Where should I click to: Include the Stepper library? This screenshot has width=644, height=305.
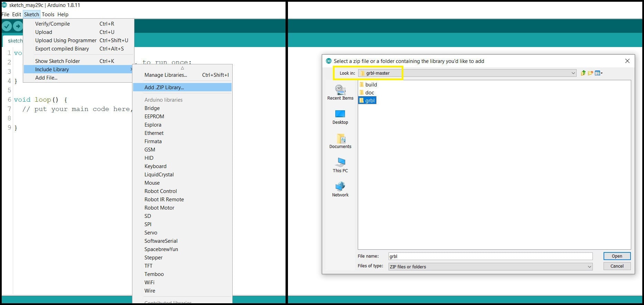[x=182, y=257]
